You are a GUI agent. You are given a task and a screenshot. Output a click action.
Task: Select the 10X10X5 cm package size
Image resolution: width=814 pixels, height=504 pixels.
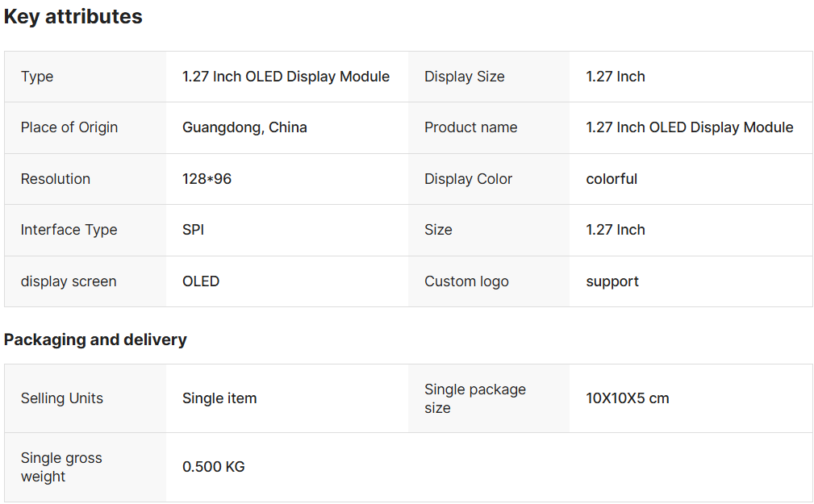pos(628,398)
